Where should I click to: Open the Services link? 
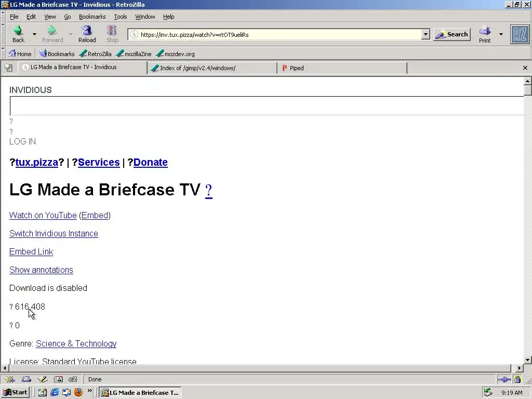click(x=99, y=162)
